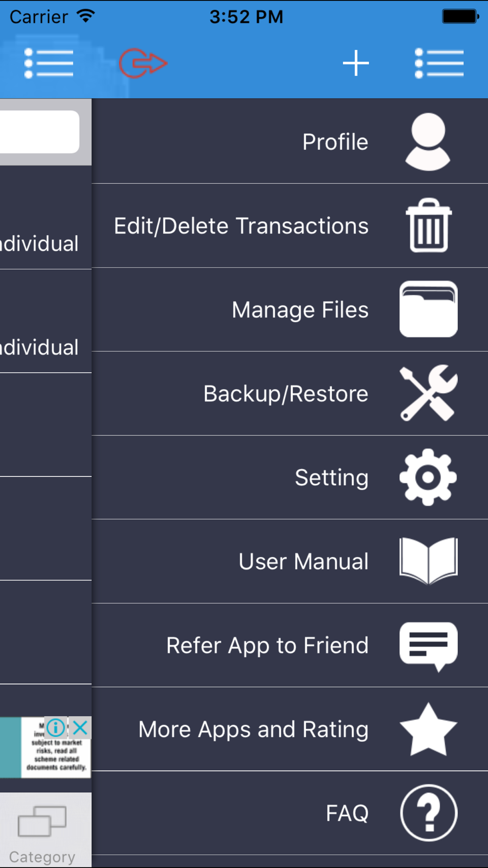
Task: Close the ad with X button
Action: coord(80,728)
